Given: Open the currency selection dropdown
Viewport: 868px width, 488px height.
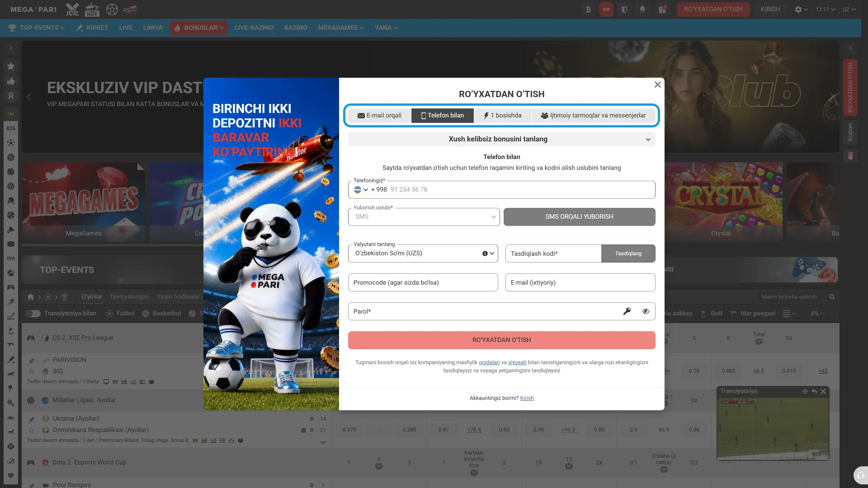Looking at the screenshot, I should point(423,253).
